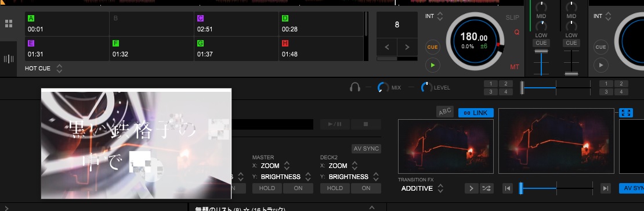This screenshot has width=644, height=211.
Task: Adjust the headphone LEVEL knob
Action: (427, 87)
